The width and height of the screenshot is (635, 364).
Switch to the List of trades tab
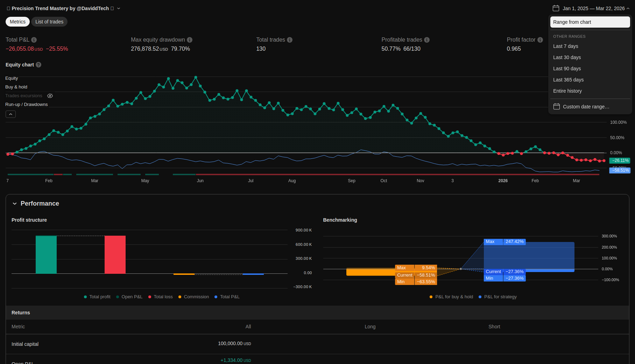coord(49,22)
